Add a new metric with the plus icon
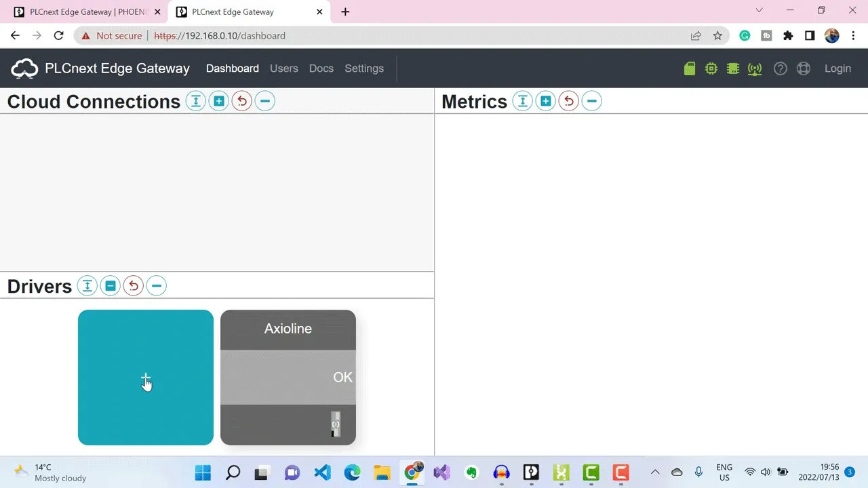The height and width of the screenshot is (488, 868). [546, 102]
